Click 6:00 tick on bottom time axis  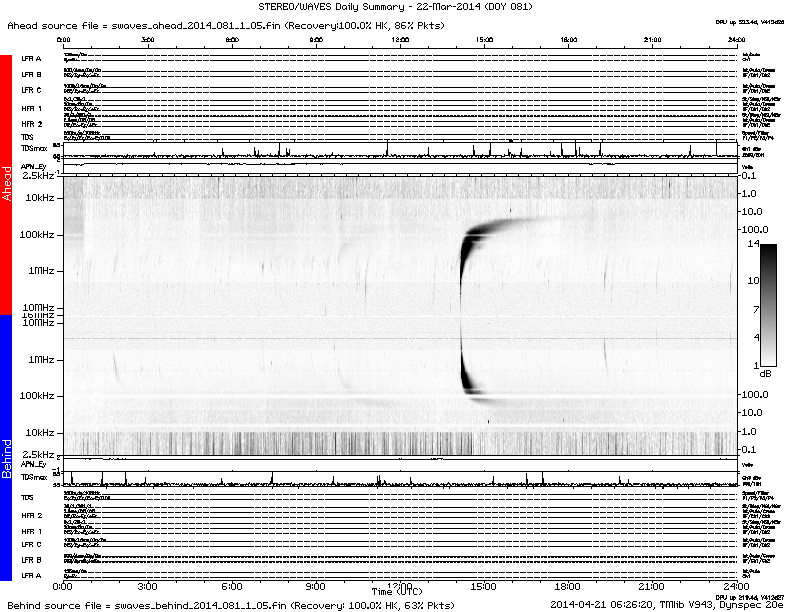click(231, 587)
